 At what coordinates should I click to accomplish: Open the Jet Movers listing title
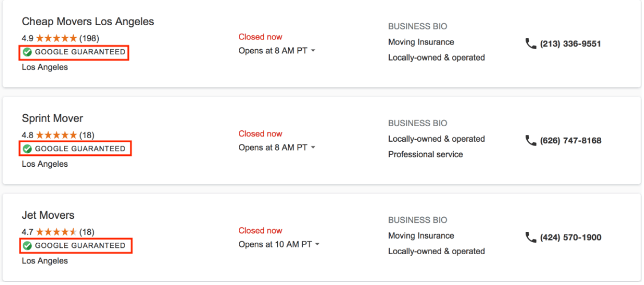click(x=48, y=215)
